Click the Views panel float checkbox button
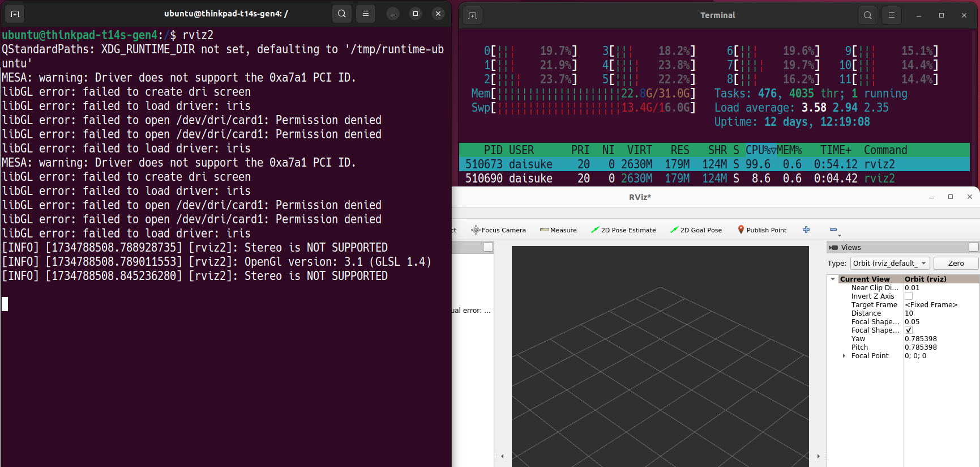This screenshot has height=467, width=980. point(973,247)
